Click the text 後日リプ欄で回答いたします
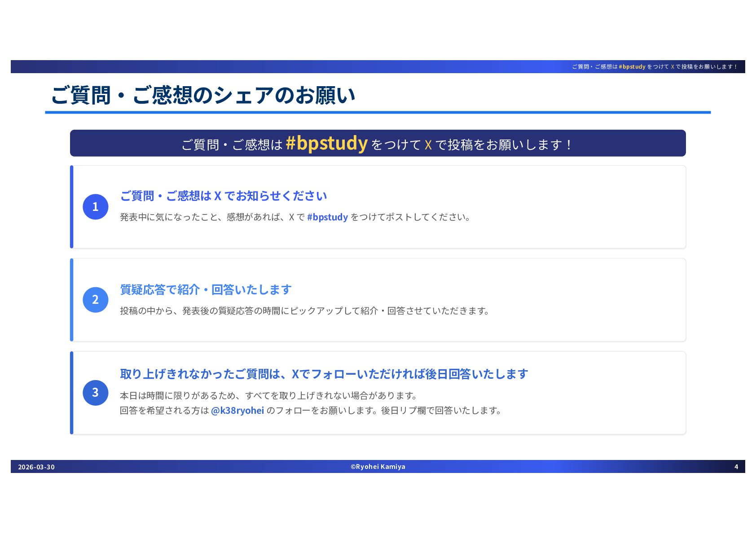The image size is (756, 534). pos(442,411)
